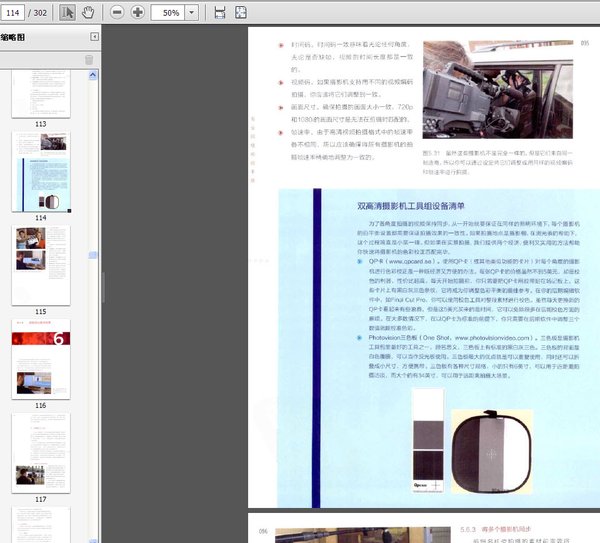Click the zoom in plus button
The image size is (600, 543).
(138, 12)
